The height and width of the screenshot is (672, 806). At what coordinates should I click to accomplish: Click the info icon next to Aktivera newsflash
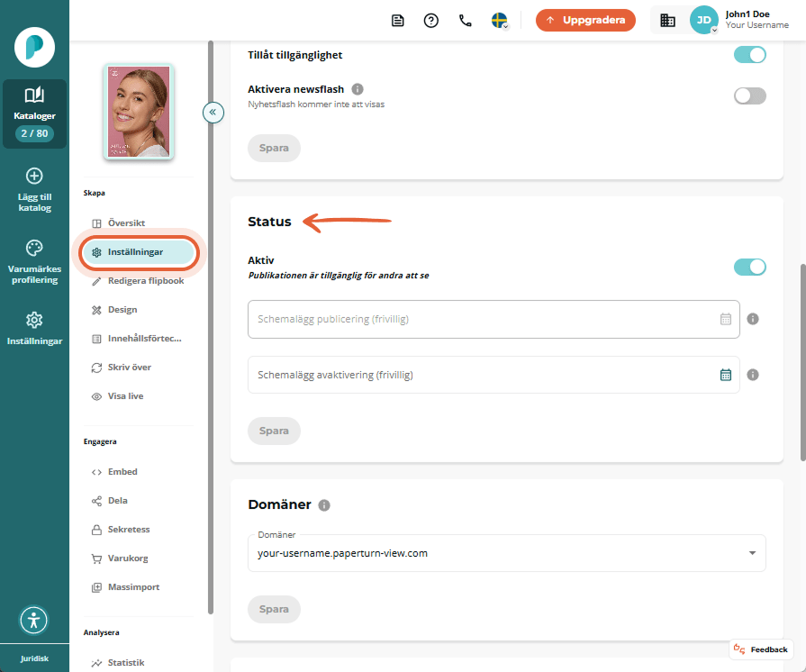[x=358, y=89]
